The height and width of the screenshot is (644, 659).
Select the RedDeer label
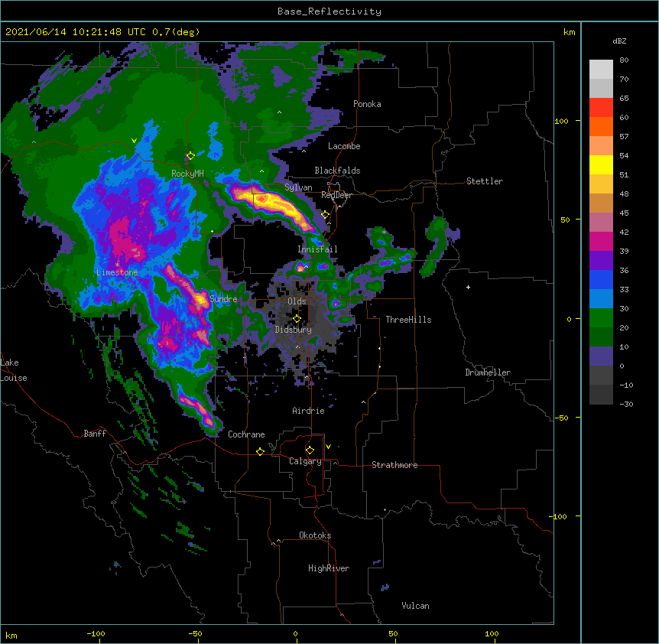336,195
